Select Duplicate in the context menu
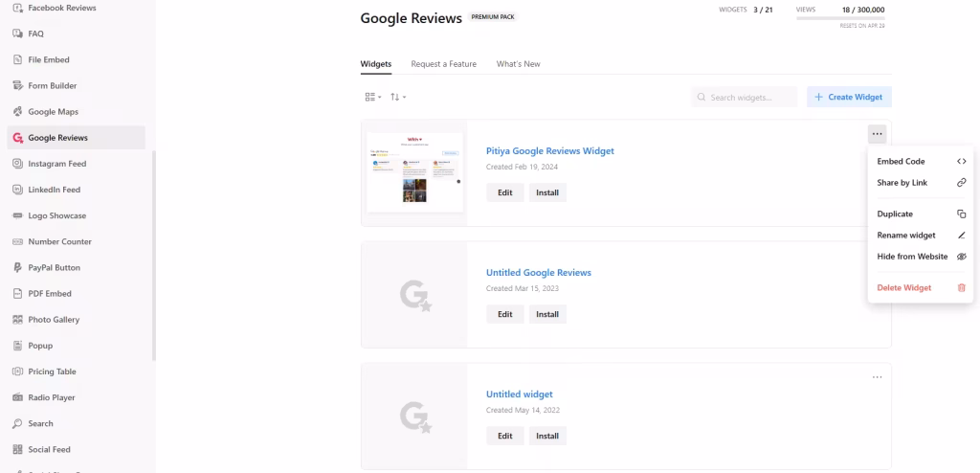980x473 pixels. click(x=922, y=214)
